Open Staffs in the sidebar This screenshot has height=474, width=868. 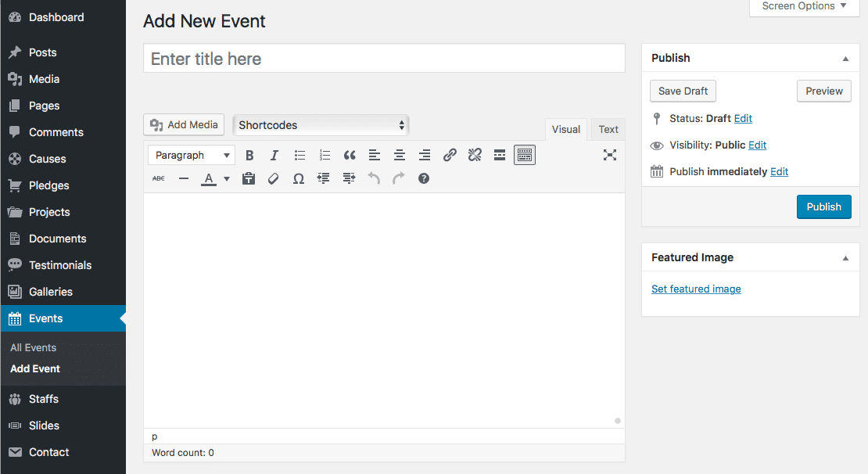[x=63, y=399]
